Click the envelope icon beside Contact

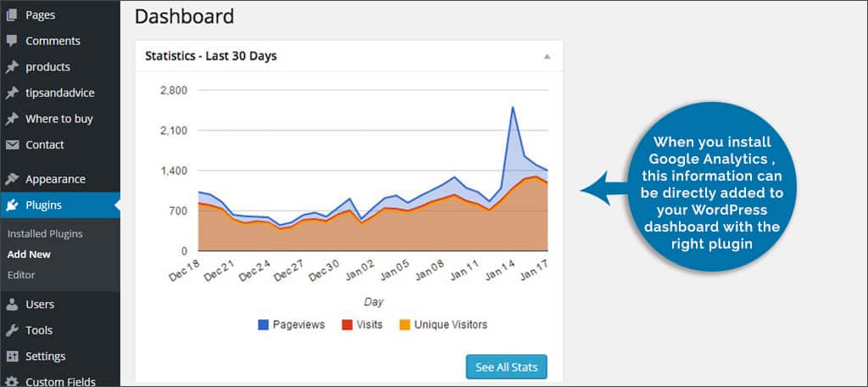coord(12,145)
